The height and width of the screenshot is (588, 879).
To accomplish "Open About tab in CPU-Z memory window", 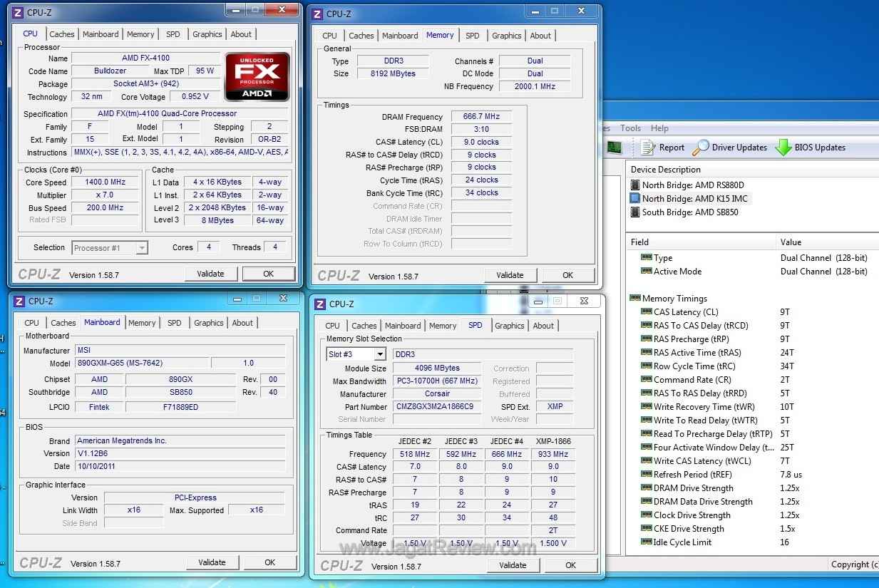I will (540, 36).
